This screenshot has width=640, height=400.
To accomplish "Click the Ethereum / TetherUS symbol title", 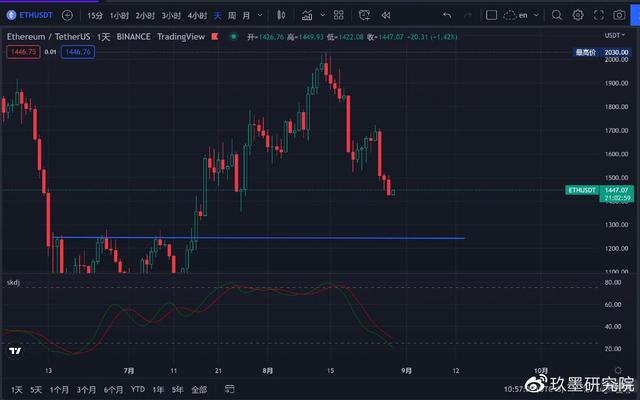I will (x=48, y=37).
